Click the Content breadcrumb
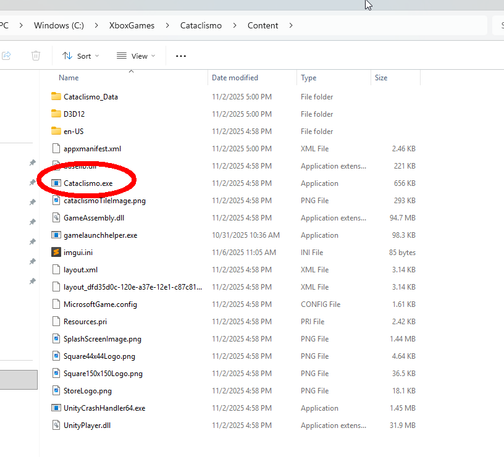The height and width of the screenshot is (457, 504). tap(263, 26)
